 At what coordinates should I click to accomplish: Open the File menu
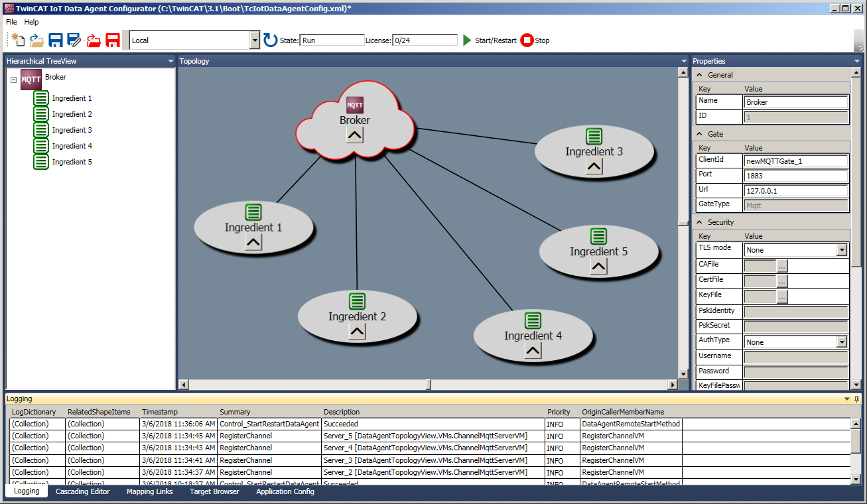pyautogui.click(x=11, y=22)
